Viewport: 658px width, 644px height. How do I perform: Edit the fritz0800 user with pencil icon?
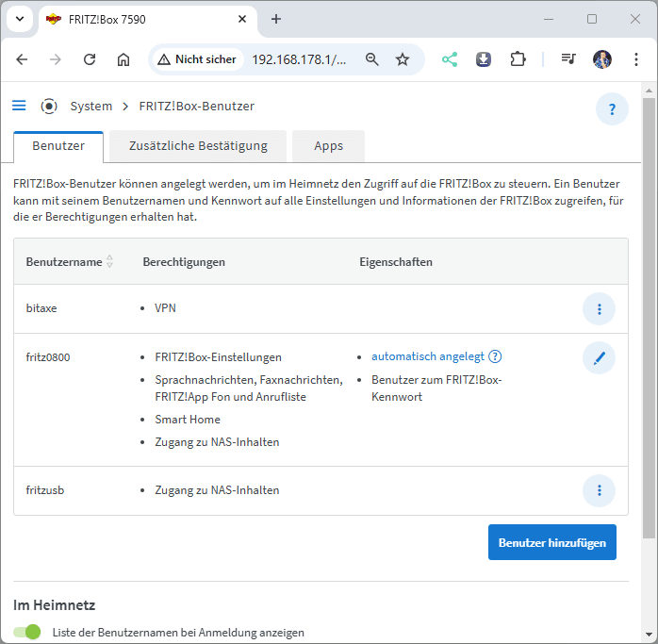click(x=599, y=357)
